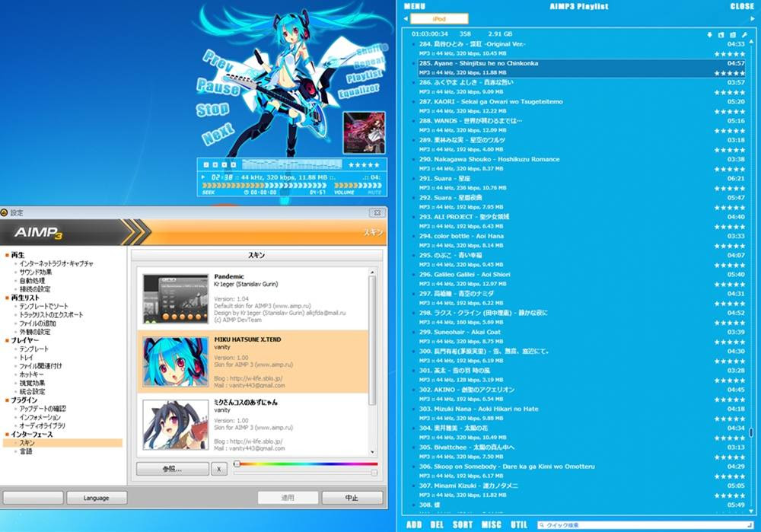
Task: Open the ADD menu in the playlist footer
Action: tap(414, 524)
